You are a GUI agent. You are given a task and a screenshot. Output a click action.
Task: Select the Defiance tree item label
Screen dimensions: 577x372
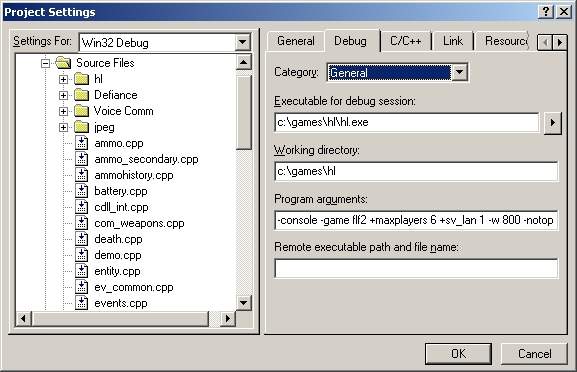116,95
